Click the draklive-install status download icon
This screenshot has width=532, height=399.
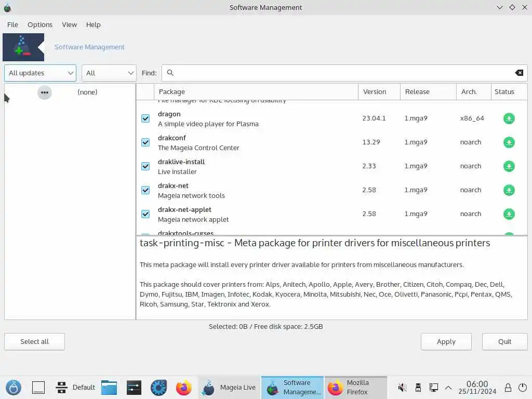(509, 166)
